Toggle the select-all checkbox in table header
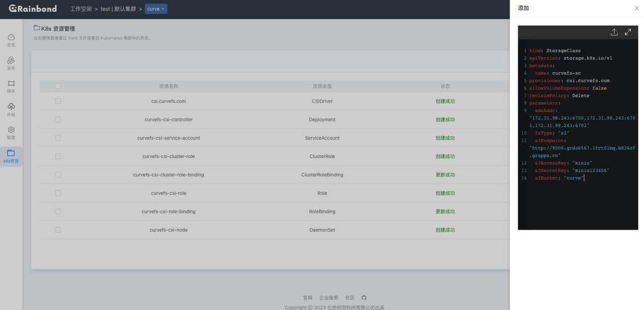 [58, 86]
